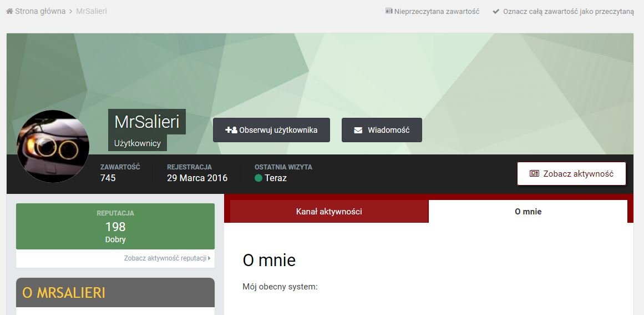The width and height of the screenshot is (644, 315).
Task: Click the Zawartość 745 stat
Action: pyautogui.click(x=120, y=173)
